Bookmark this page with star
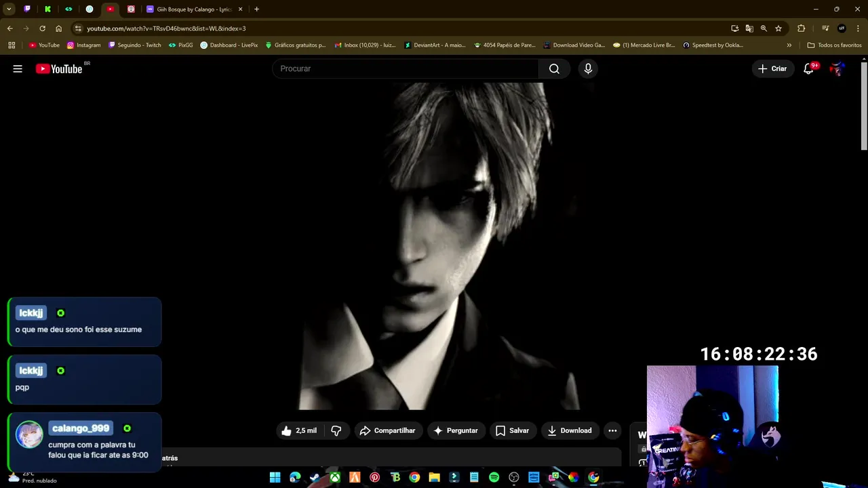868x488 pixels. [778, 28]
